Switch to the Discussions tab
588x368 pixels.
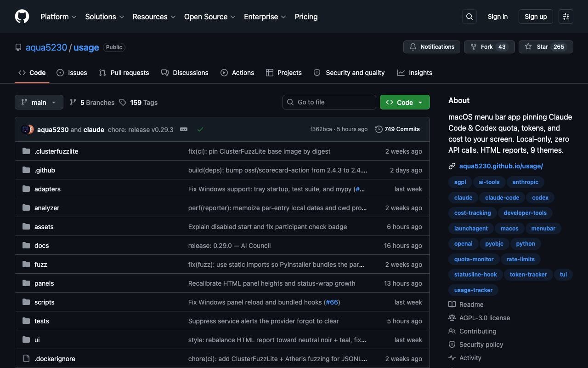tap(185, 73)
